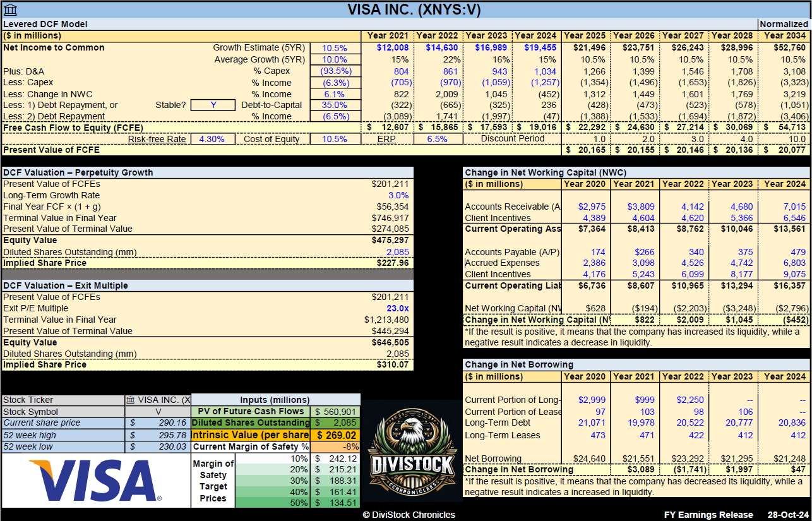Select Year 2024 net income $19,455

(x=540, y=48)
